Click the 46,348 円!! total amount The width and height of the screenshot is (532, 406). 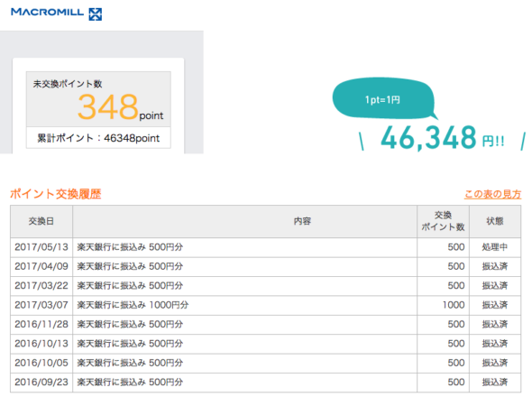point(443,137)
